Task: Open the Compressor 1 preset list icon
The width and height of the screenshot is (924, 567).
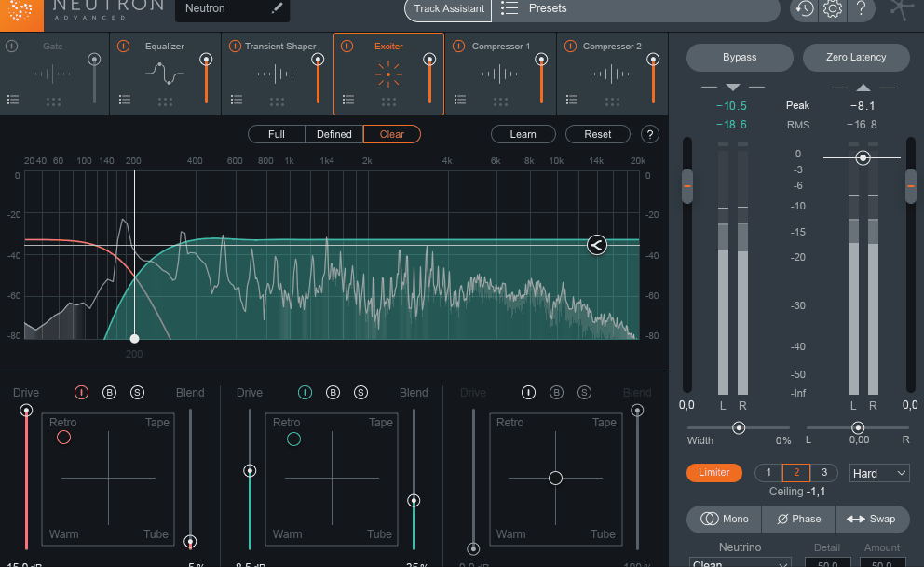Action: pyautogui.click(x=459, y=100)
